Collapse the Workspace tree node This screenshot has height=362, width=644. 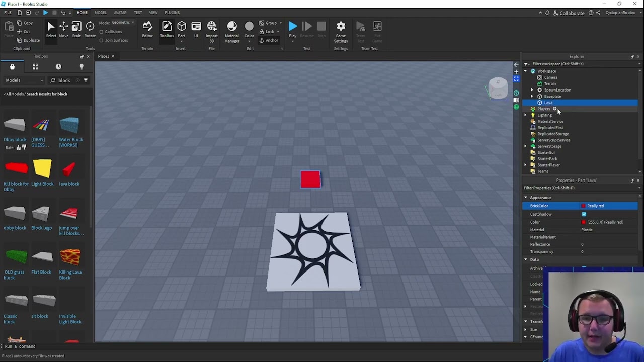526,71
